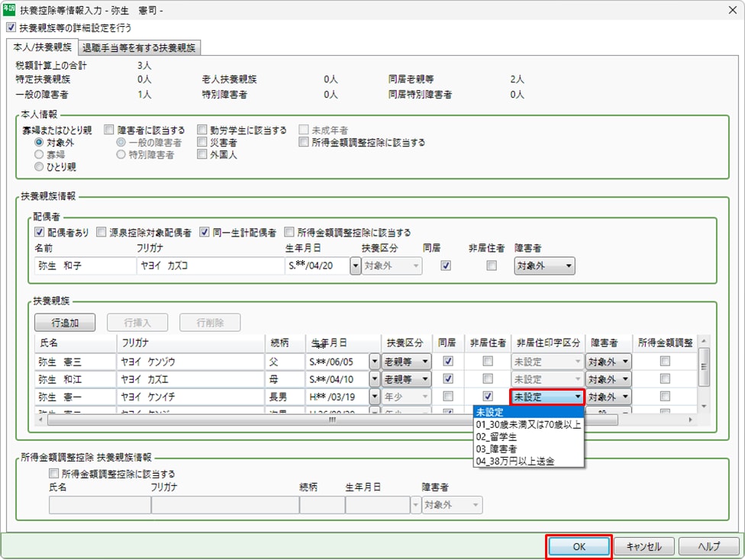Open spouse 障害者 dropdown
This screenshot has width=745, height=560.
click(x=544, y=266)
